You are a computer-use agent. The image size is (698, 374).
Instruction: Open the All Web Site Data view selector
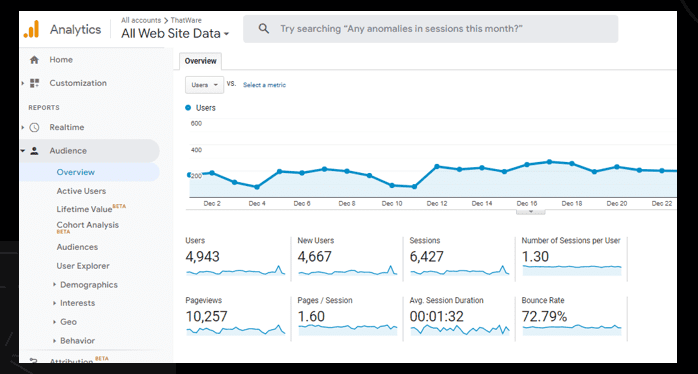click(174, 33)
